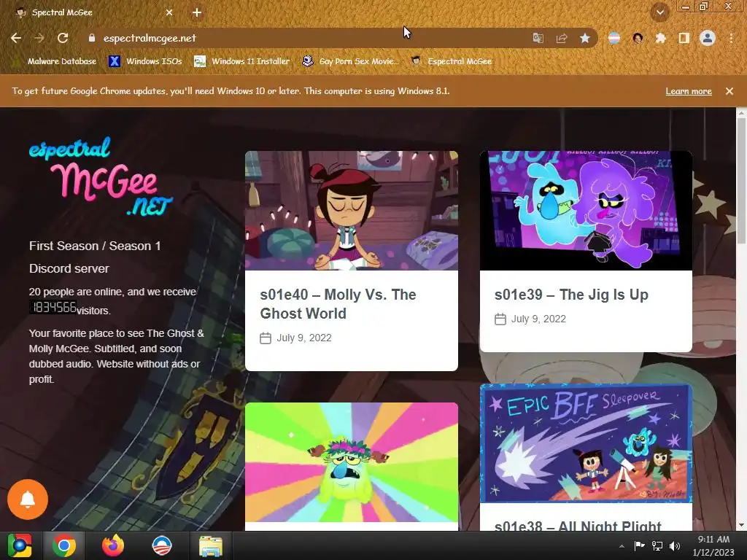Share this page icon
747x560 pixels.
point(562,38)
